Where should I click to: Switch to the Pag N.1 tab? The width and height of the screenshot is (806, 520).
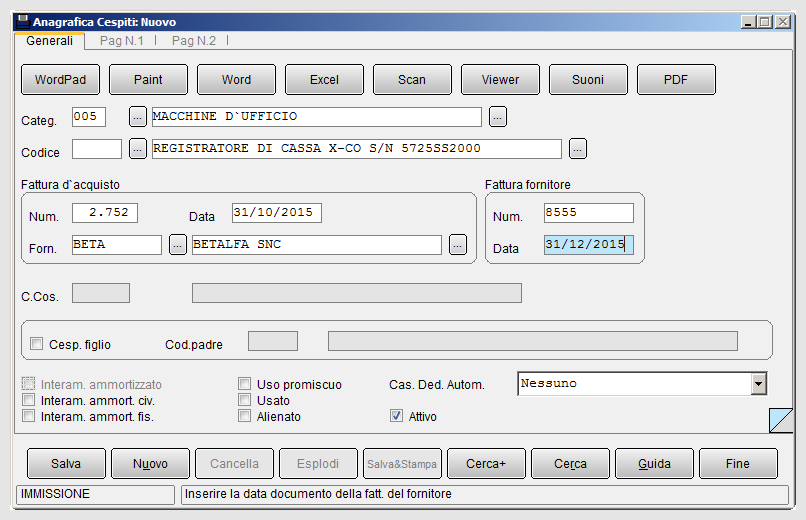pyautogui.click(x=122, y=41)
